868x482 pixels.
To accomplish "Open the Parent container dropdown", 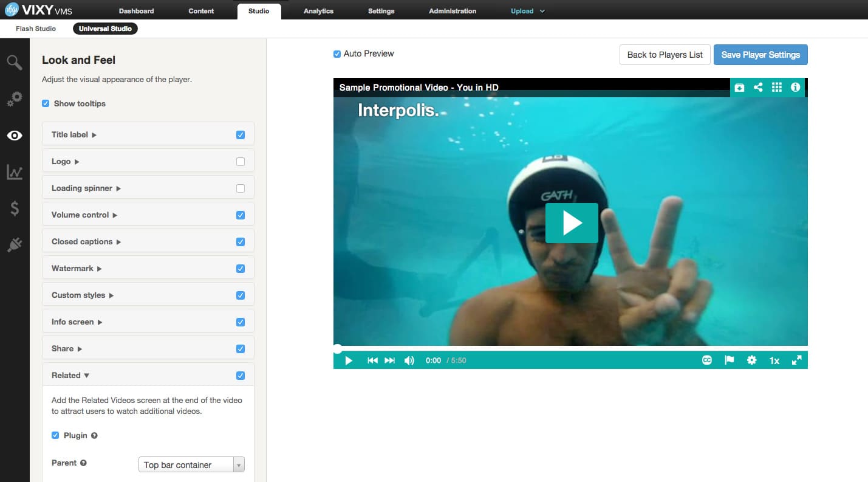I will click(x=191, y=464).
